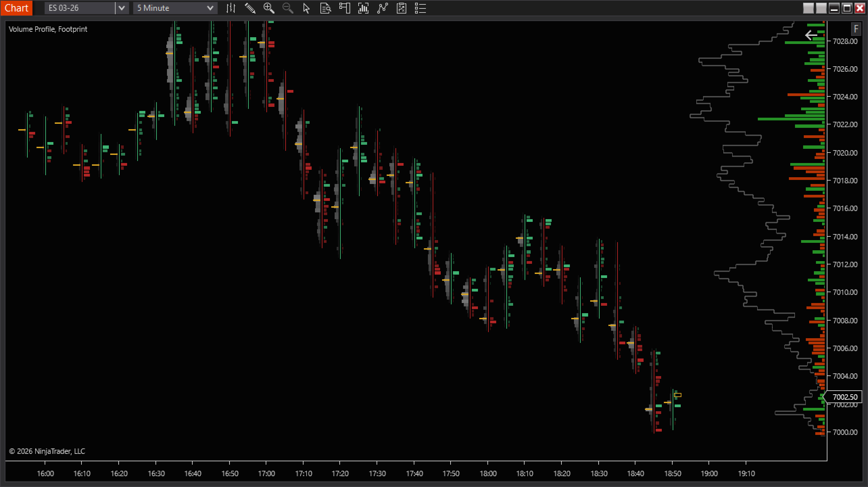Click the 16:30 time axis label

(x=156, y=474)
